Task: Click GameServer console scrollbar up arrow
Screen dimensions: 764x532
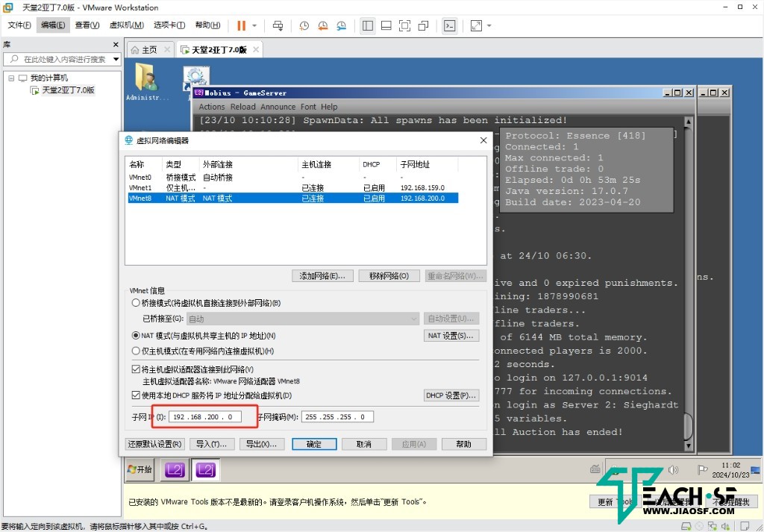Action: (688, 122)
